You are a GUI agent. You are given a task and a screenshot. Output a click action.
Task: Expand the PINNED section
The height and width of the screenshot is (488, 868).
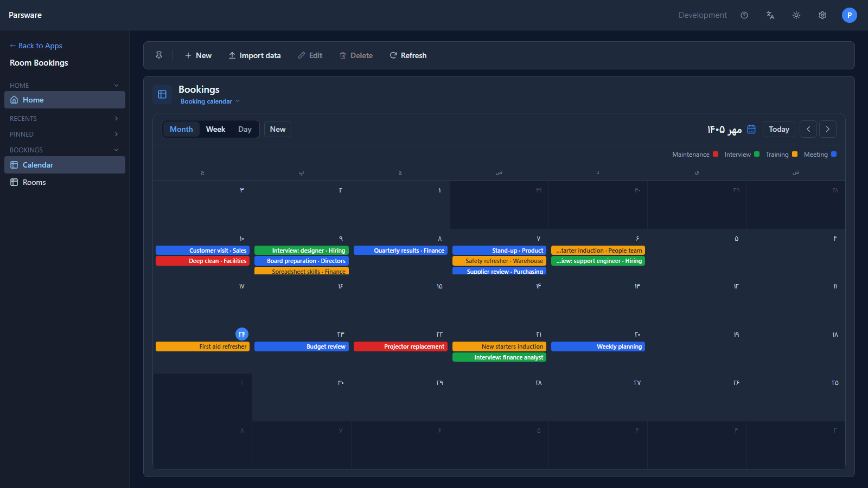[65, 134]
